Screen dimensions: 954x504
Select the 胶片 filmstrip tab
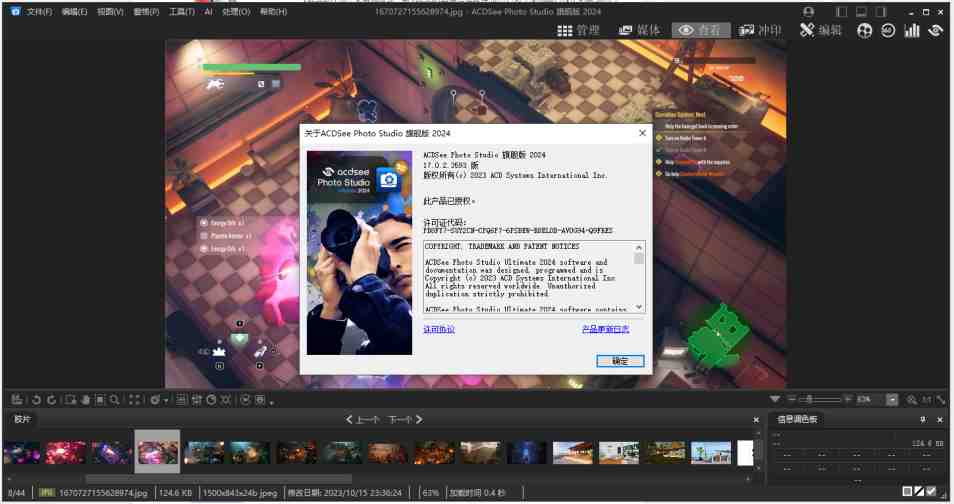point(23,419)
